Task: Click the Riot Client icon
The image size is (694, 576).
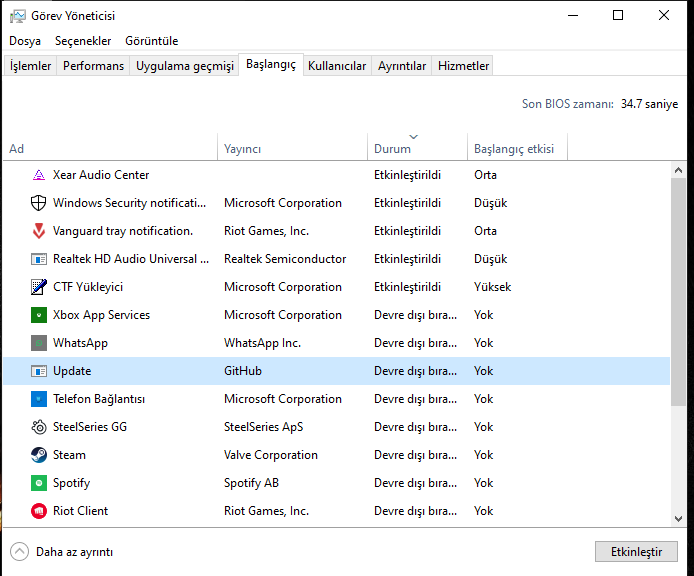Action: [x=39, y=511]
